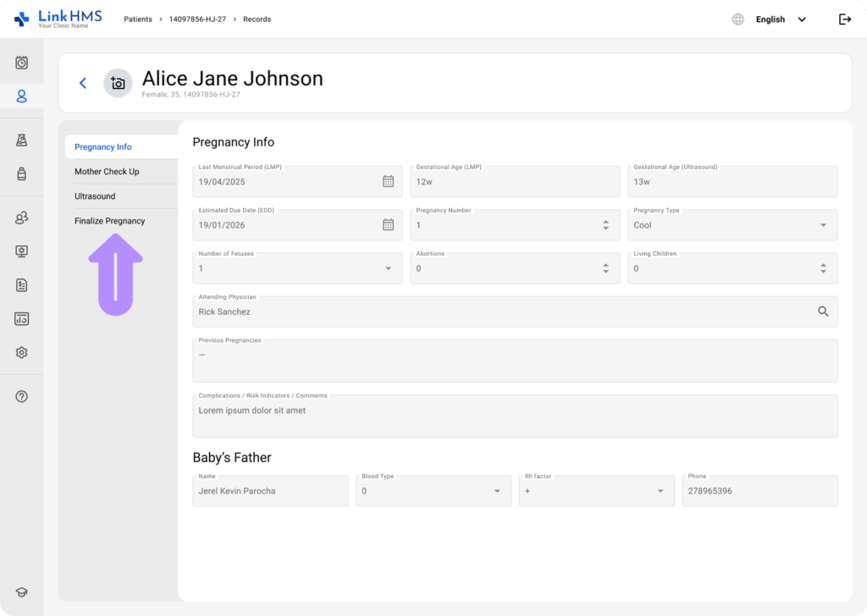Search attending physician with magnifier icon

point(823,311)
